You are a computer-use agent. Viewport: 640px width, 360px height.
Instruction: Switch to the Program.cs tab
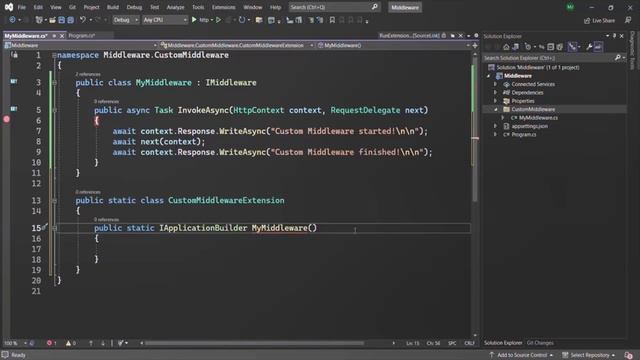(x=82, y=36)
